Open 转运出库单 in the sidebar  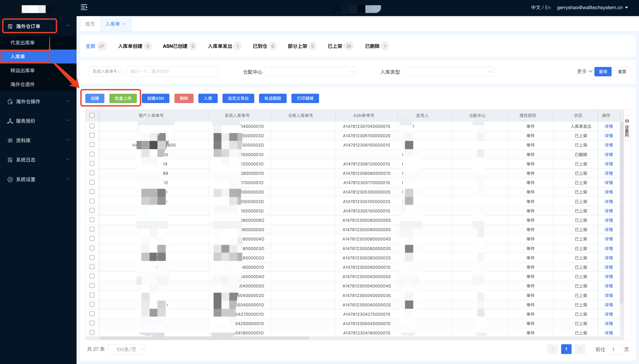38,70
